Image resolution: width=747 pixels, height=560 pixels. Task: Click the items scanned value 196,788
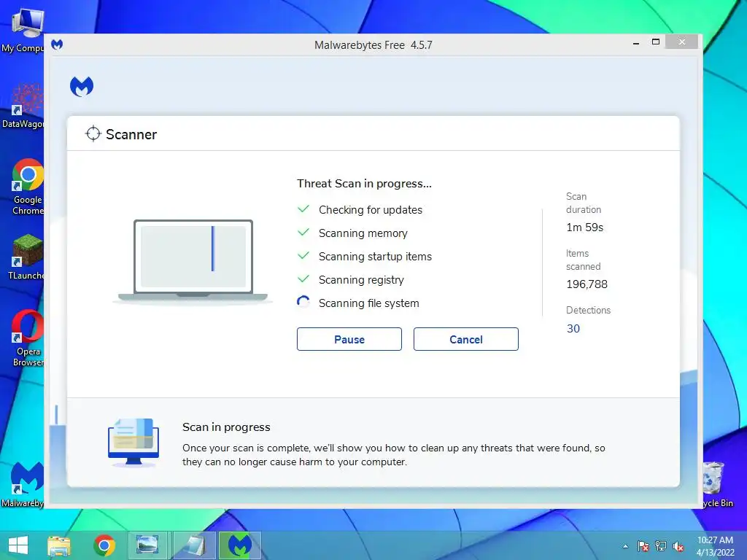coord(587,284)
